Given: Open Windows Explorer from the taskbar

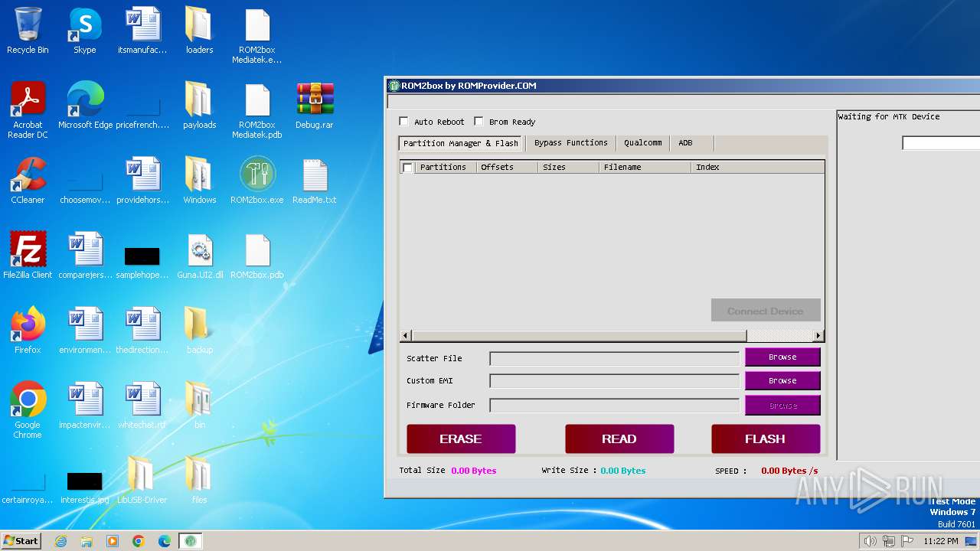Looking at the screenshot, I should [x=87, y=541].
